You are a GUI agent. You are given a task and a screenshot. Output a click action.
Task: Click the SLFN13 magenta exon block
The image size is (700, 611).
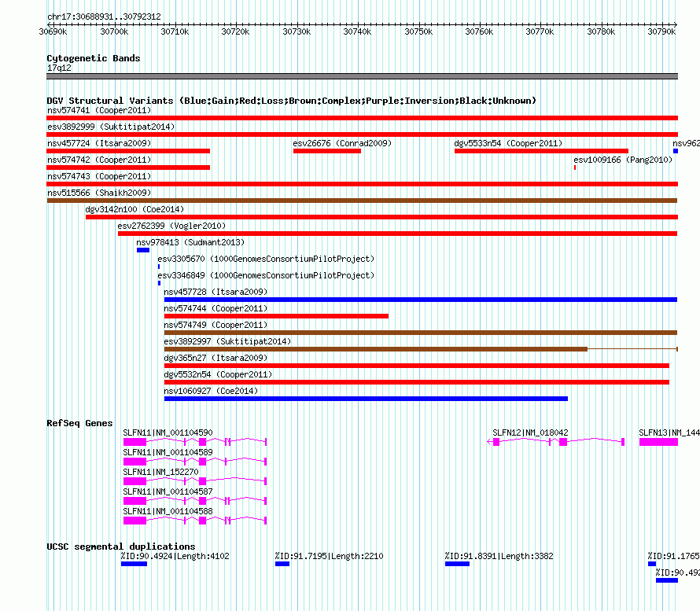click(658, 442)
